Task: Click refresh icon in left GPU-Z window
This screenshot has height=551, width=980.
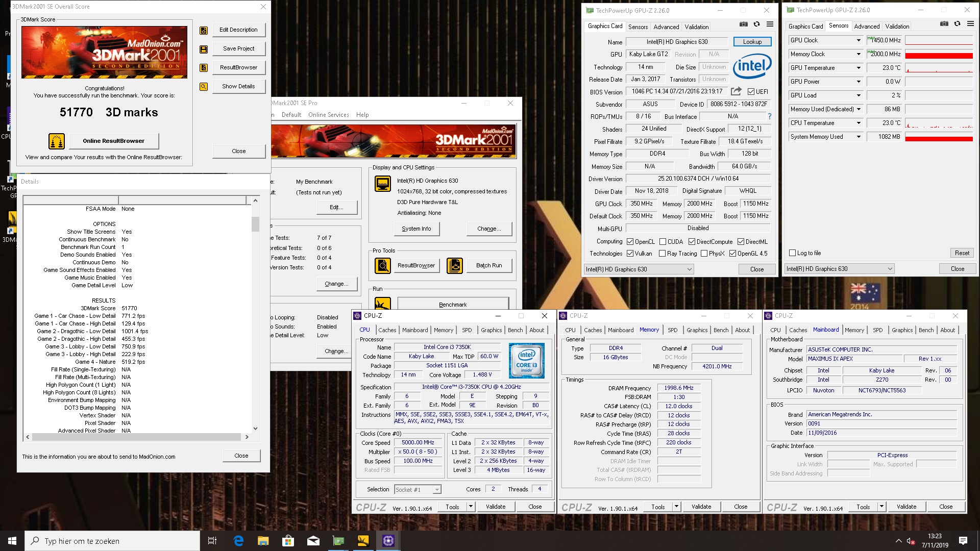Action: [x=756, y=24]
